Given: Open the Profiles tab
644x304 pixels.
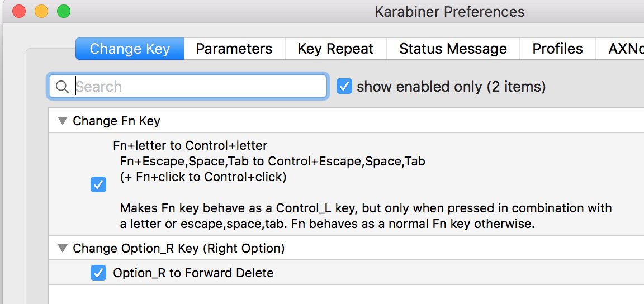Looking at the screenshot, I should pyautogui.click(x=557, y=49).
